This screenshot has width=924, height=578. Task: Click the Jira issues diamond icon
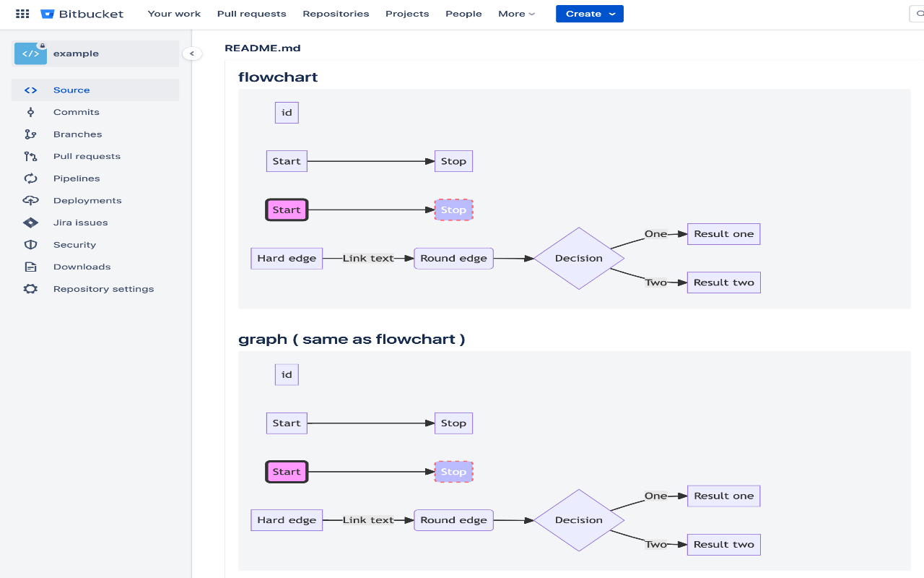click(x=30, y=223)
